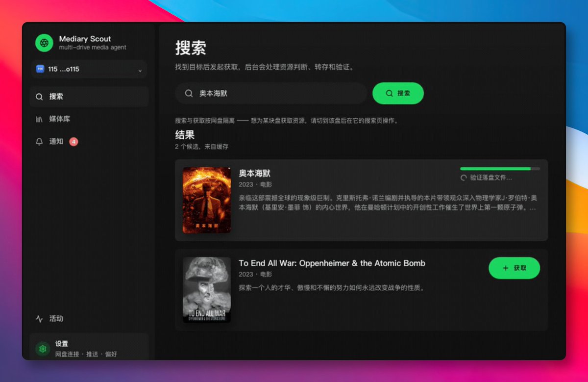Click the magnifier icon inside the search field
This screenshot has width=588, height=382.
(x=189, y=93)
